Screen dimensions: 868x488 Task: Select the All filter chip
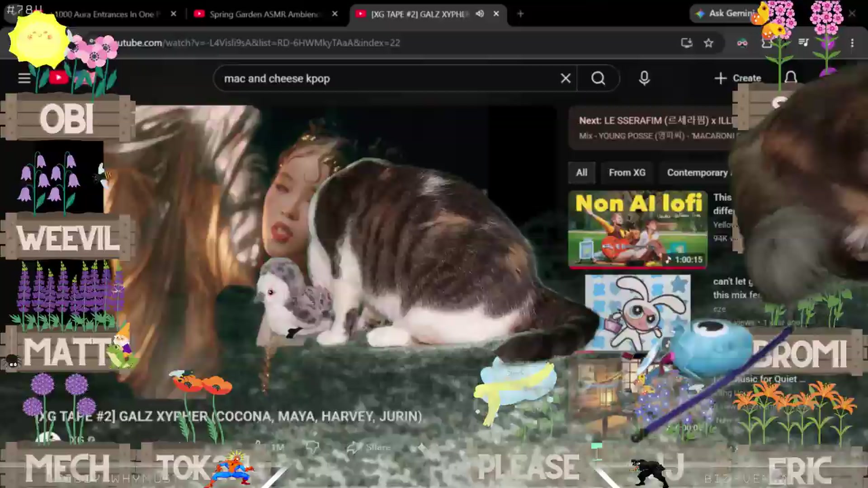tap(581, 173)
